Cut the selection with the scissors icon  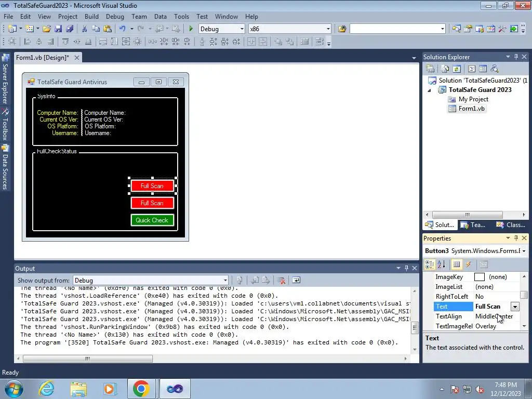85,29
